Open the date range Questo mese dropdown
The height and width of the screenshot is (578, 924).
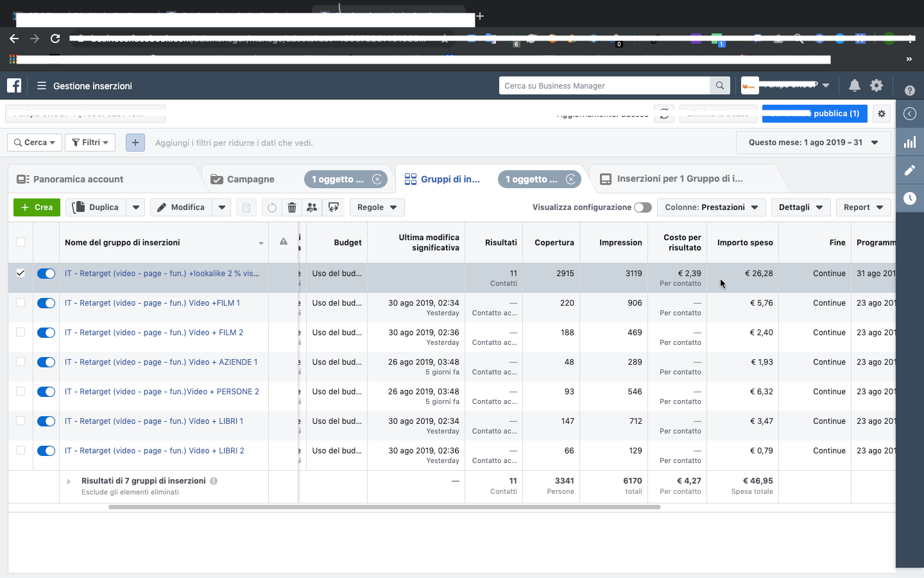click(x=813, y=143)
